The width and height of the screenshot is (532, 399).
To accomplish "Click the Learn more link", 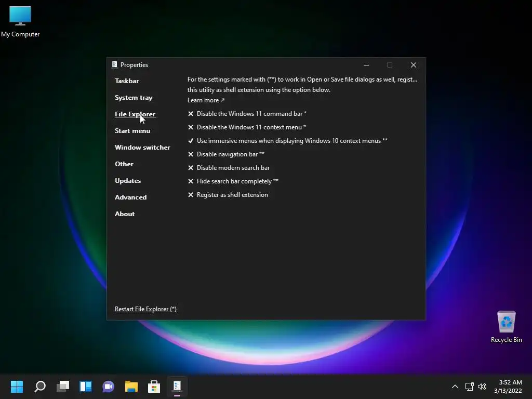I will click(206, 100).
